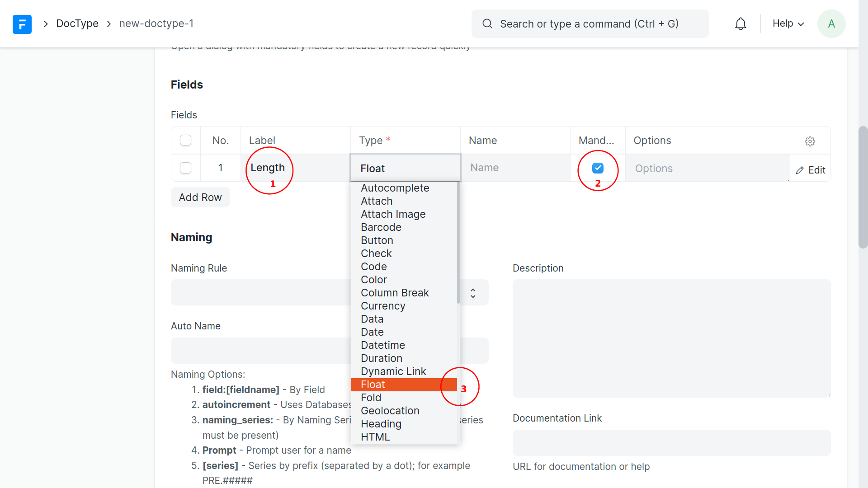Screen dimensions: 868x488
Task: Toggle select-all rows checkbox in header
Action: click(x=185, y=141)
